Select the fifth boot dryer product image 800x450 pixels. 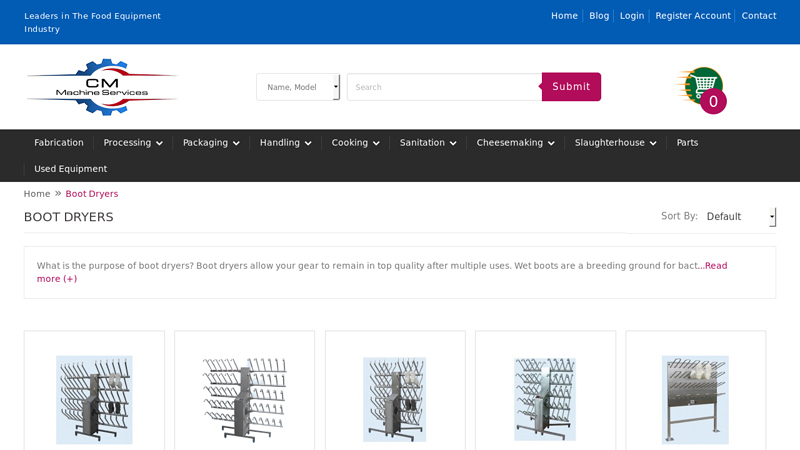click(695, 399)
